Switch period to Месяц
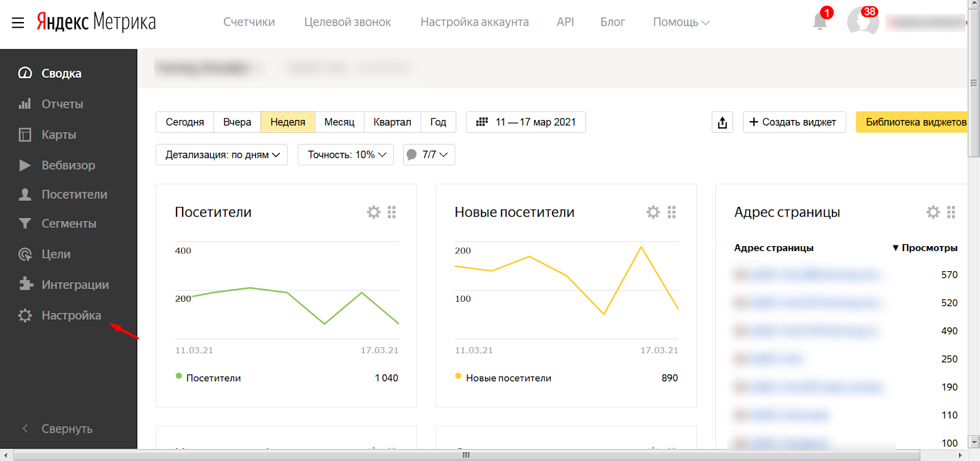Image resolution: width=980 pixels, height=461 pixels. 339,122
